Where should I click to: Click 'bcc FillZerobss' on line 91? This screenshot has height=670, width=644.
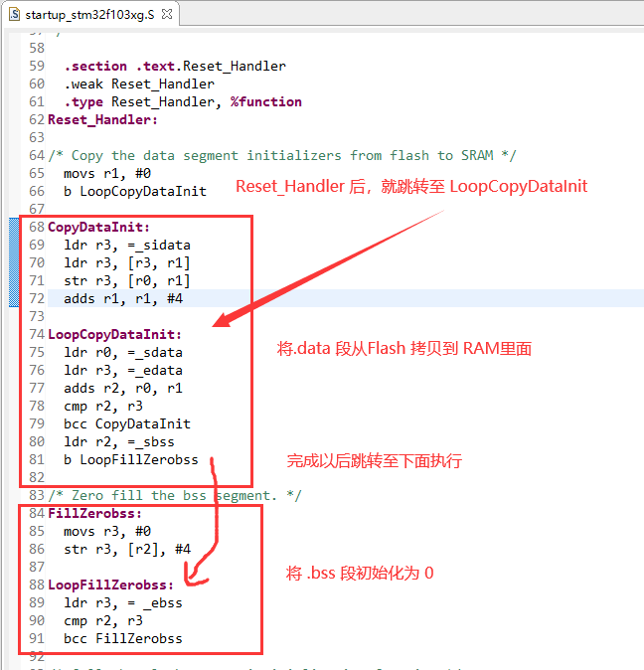tap(123, 639)
